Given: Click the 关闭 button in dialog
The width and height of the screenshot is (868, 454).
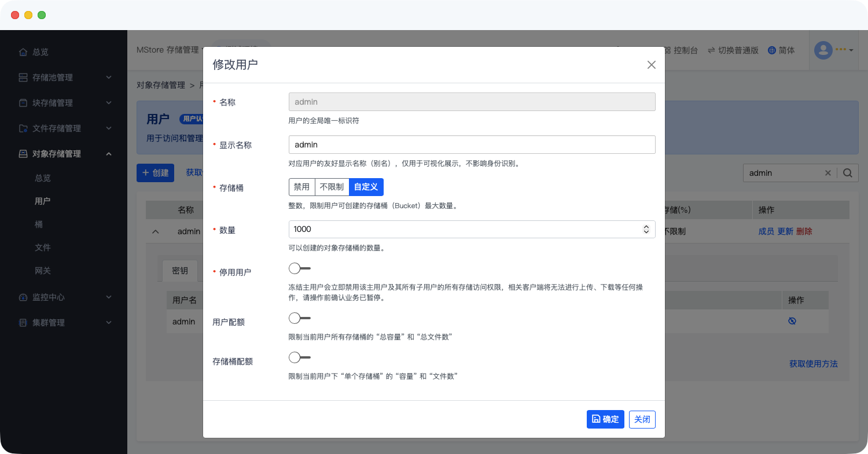Looking at the screenshot, I should [642, 419].
